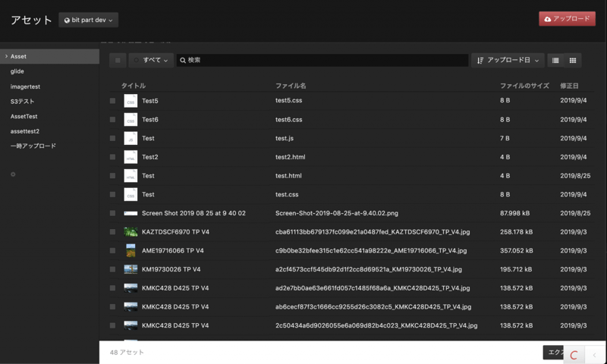Focus the 検索 search input field
This screenshot has height=364, width=607.
[x=322, y=60]
